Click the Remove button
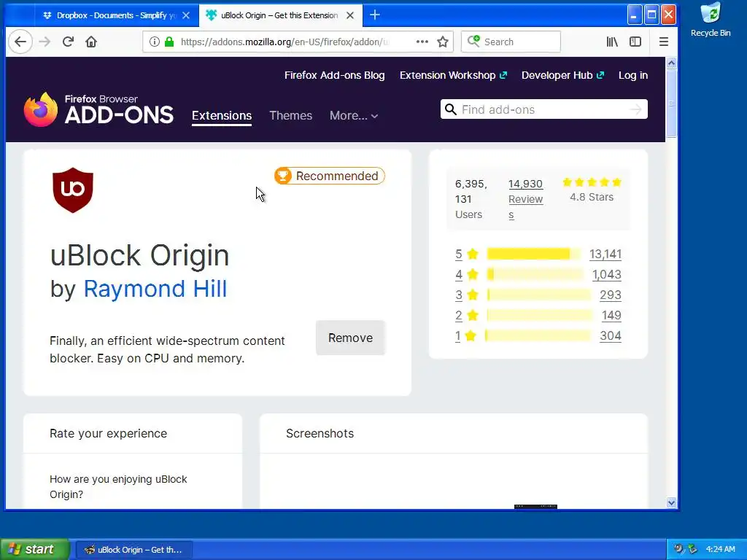Viewport: 747px width, 560px height. (x=350, y=338)
